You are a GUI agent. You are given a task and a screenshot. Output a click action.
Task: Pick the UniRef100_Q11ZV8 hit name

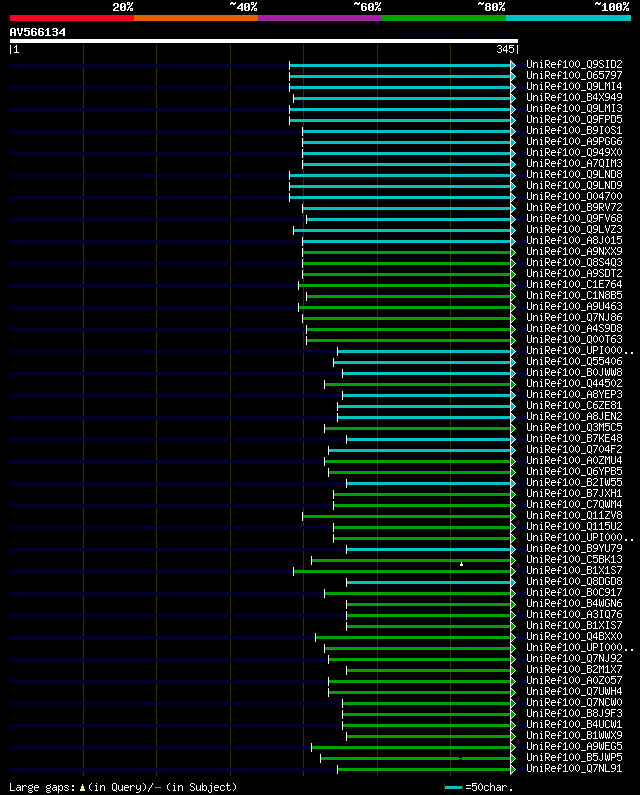click(574, 516)
